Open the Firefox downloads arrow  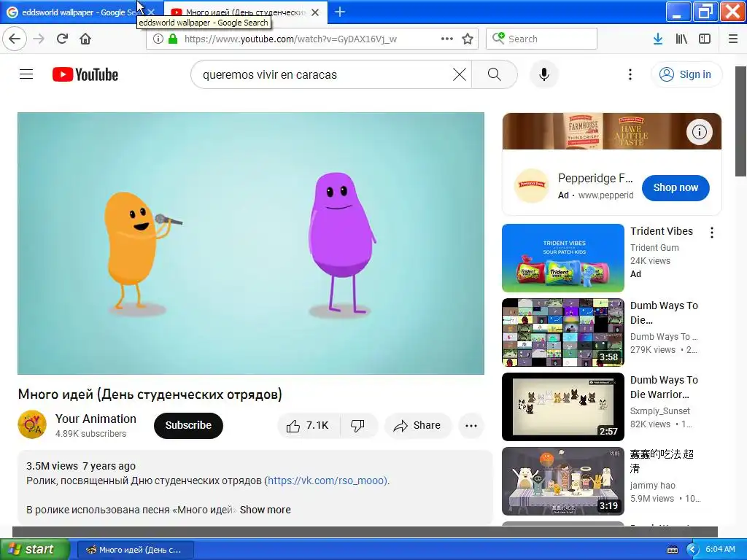click(x=657, y=39)
